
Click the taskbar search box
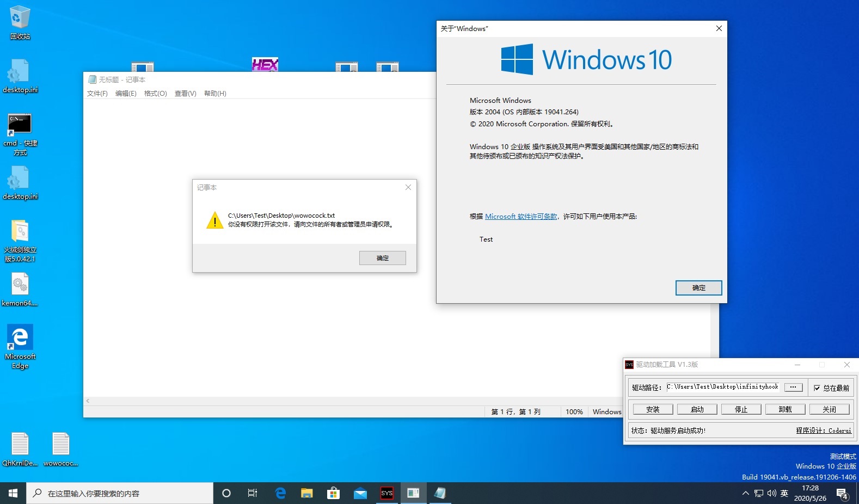[120, 493]
